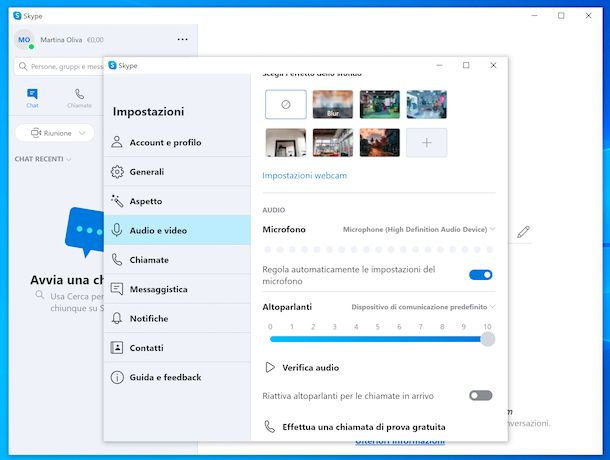This screenshot has width=610, height=460.
Task: Open the Contatti settings section
Action: pyautogui.click(x=177, y=348)
